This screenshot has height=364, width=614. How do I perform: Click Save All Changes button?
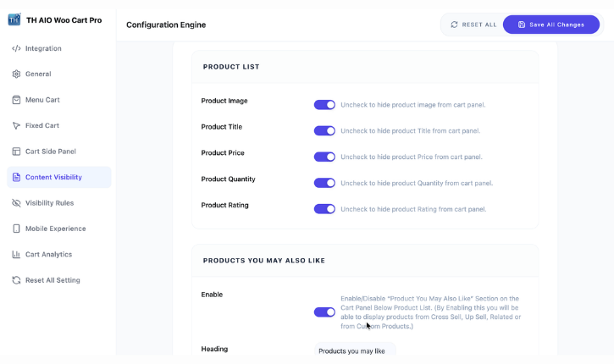(551, 25)
